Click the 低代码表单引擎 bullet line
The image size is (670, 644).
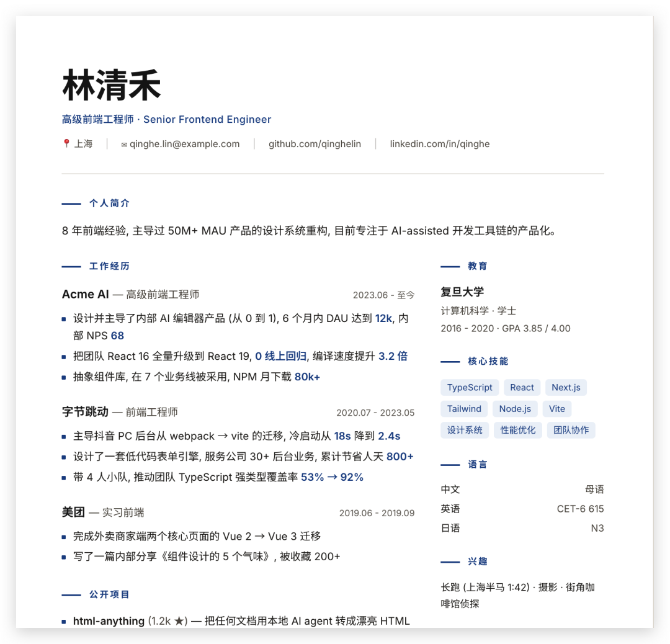pos(243,457)
